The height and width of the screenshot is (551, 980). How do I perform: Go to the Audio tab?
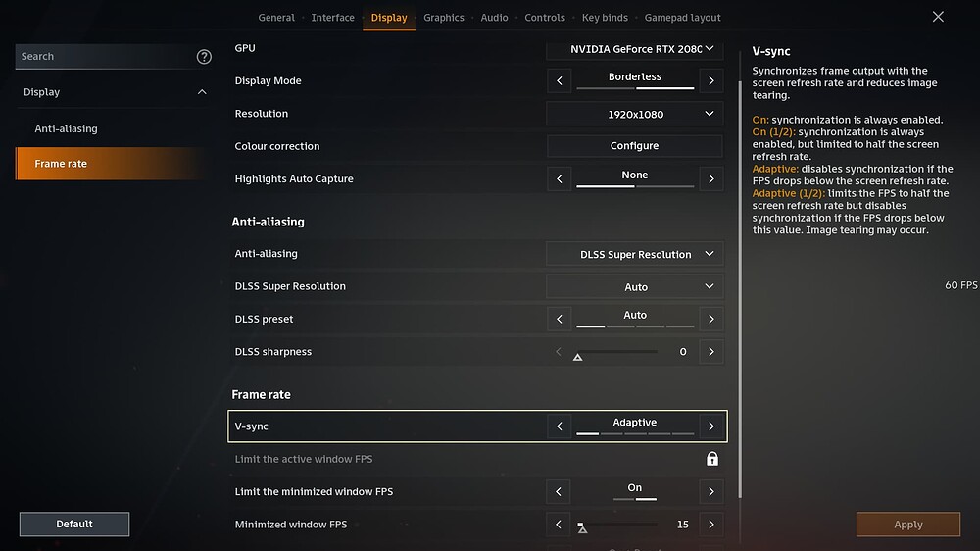(494, 18)
